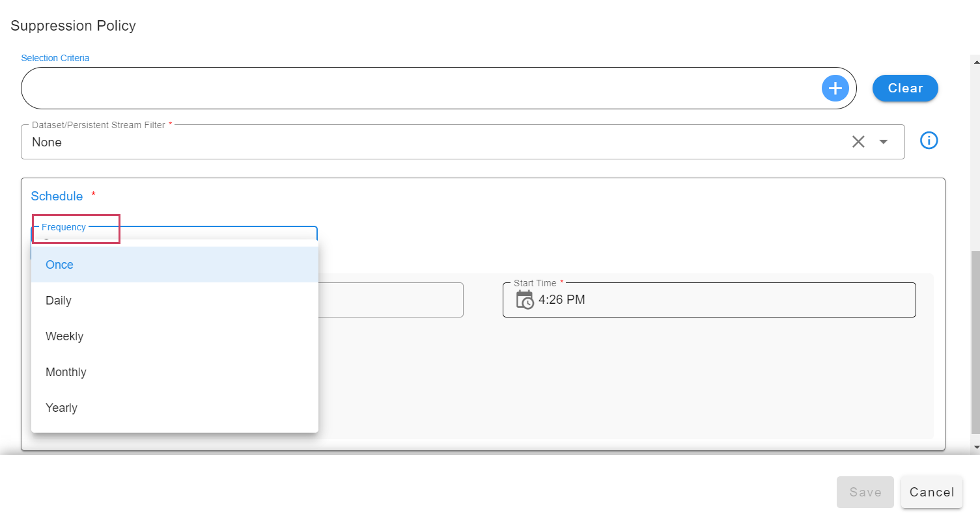The image size is (980, 527).
Task: Click the scrollbar's up arrow
Action: [x=975, y=61]
